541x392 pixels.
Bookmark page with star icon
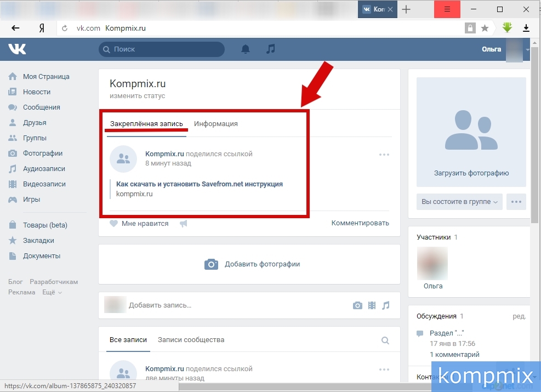pyautogui.click(x=485, y=28)
